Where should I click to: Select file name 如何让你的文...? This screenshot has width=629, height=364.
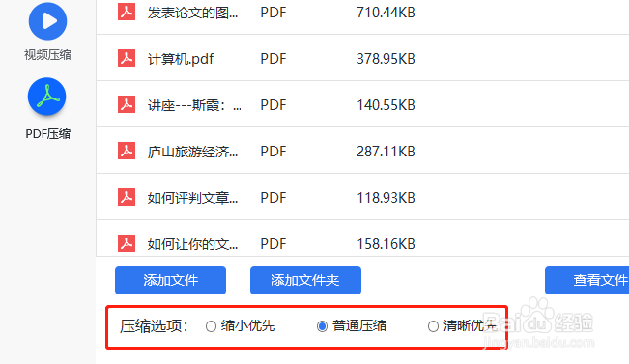tap(193, 243)
